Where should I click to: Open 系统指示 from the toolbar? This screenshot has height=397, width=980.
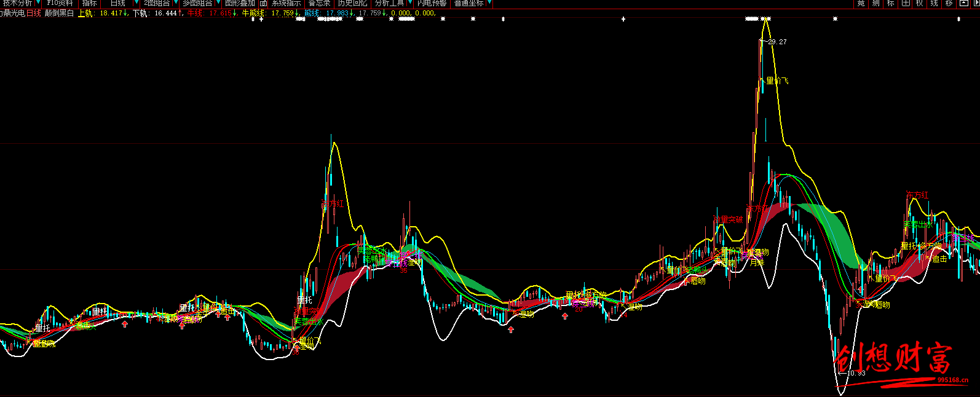(x=286, y=3)
